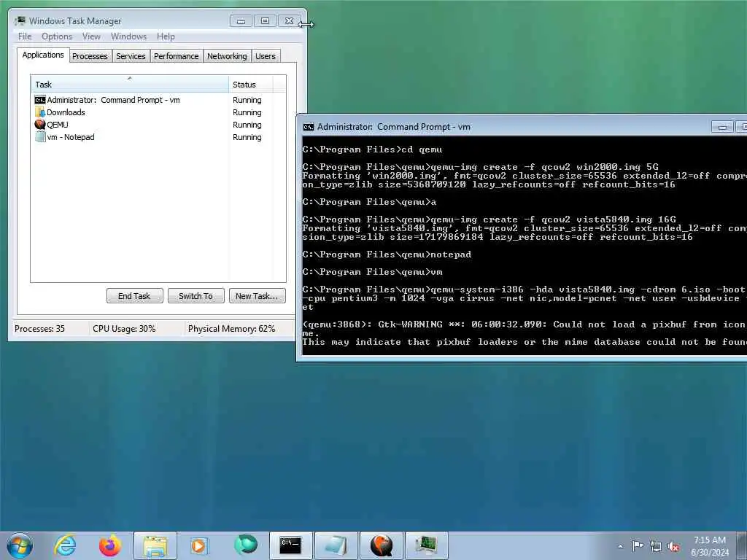This screenshot has width=747, height=560.
Task: Open network tray icon
Action: pyautogui.click(x=656, y=546)
